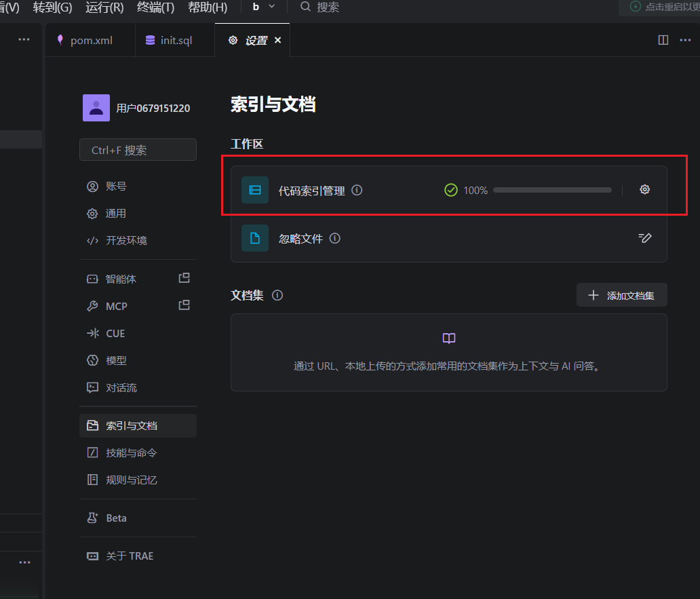
Task: Open the left sidebar top ellipsis menu
Action: [x=24, y=39]
